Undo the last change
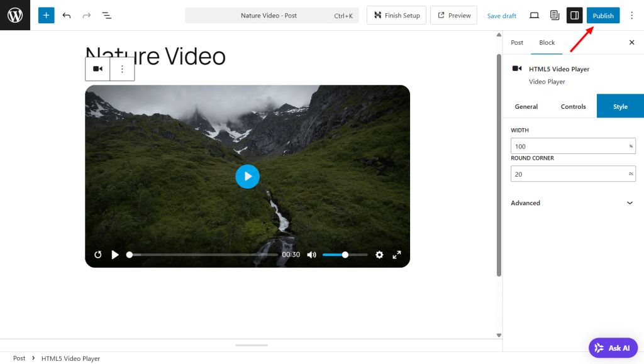644x364 pixels. click(x=67, y=15)
